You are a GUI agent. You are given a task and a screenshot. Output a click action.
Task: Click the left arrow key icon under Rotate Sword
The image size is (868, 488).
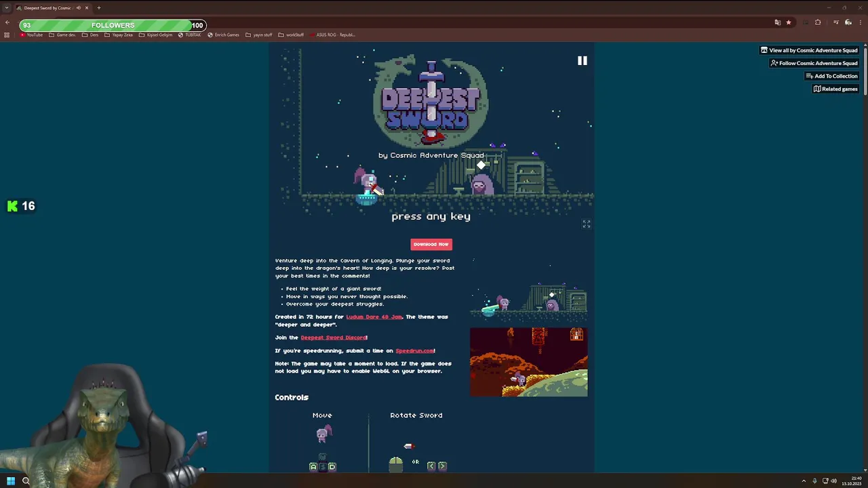[431, 466]
